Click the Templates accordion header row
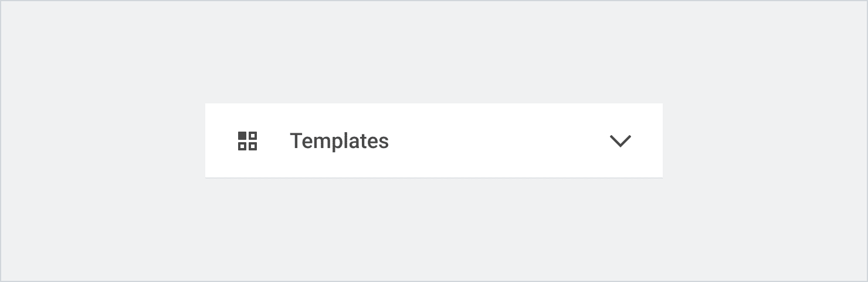Screen dimensions: 868x282 coord(434,141)
